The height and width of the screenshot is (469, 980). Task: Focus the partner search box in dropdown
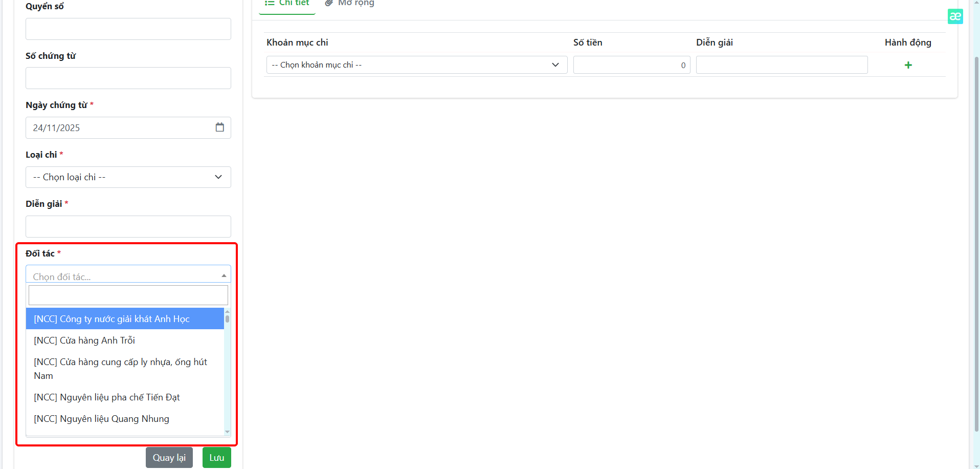pyautogui.click(x=128, y=295)
